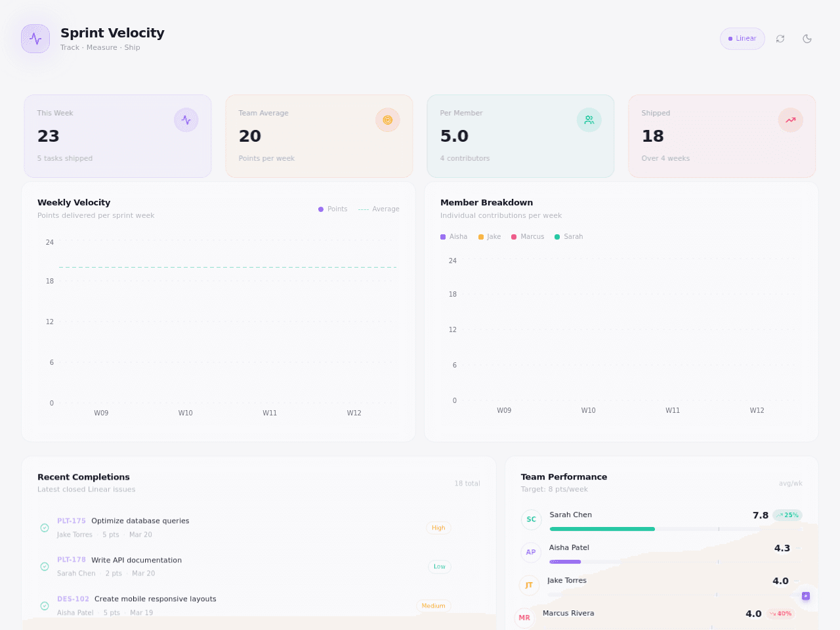Viewport: 840px width, 630px height.
Task: Select 'Create mobile responsive layouts' title
Action: click(x=156, y=599)
